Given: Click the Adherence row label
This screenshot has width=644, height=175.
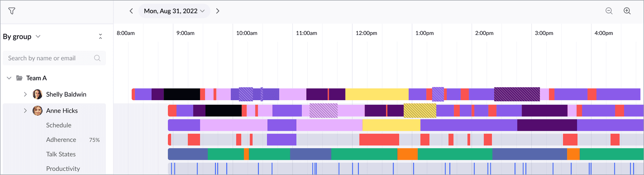Looking at the screenshot, I should pyautogui.click(x=61, y=140).
